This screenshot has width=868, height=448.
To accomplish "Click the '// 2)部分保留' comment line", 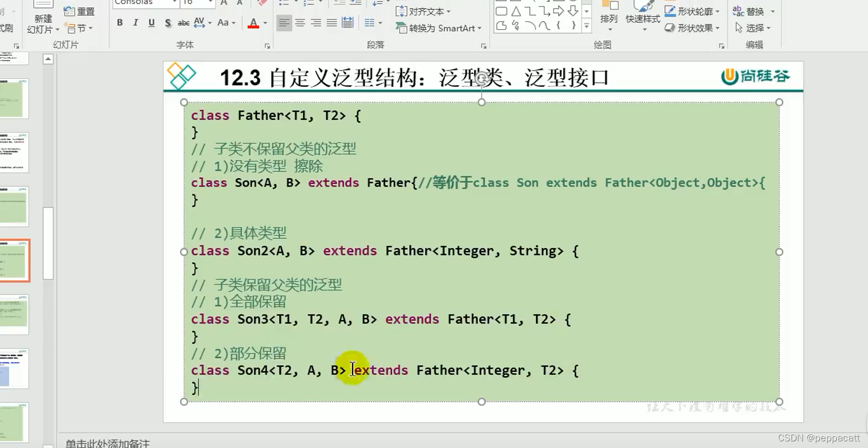I will tap(238, 353).
